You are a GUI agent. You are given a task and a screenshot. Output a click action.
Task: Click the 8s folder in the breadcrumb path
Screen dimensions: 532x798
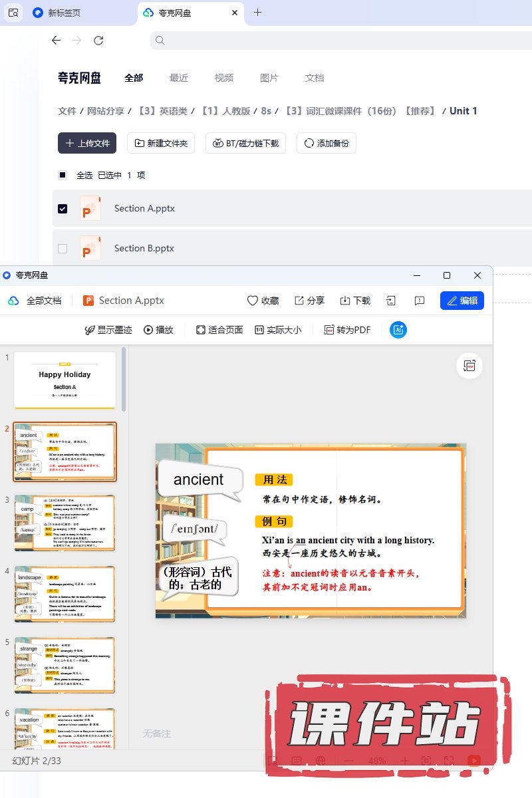tap(266, 111)
